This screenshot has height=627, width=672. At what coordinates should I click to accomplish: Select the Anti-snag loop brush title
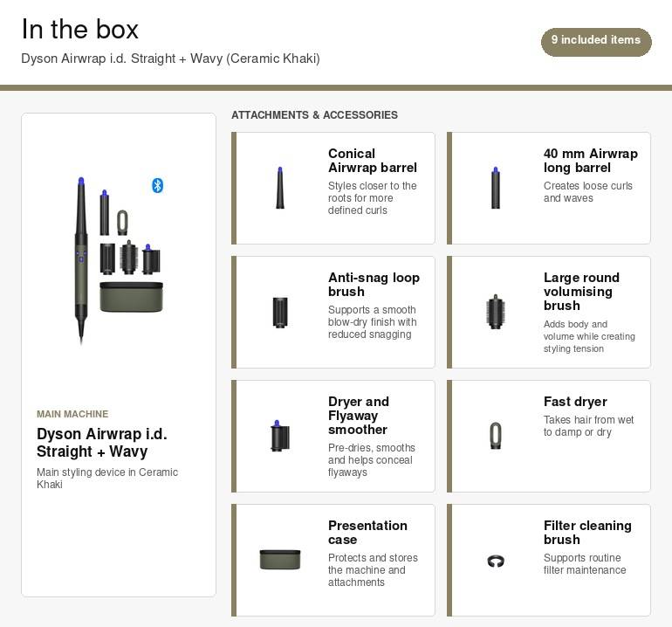(374, 285)
